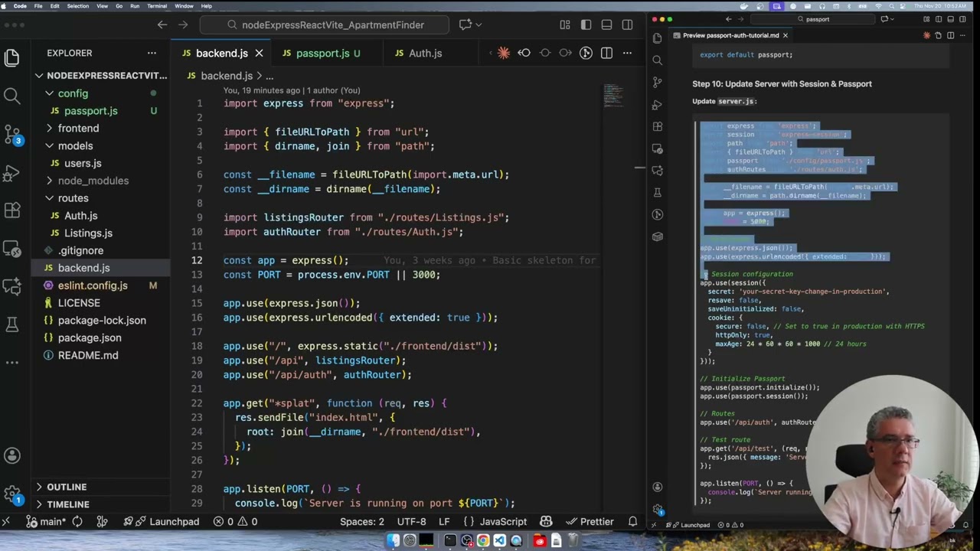Open editor More Actions ellipsis in main window
The image size is (980, 551).
pyautogui.click(x=627, y=53)
